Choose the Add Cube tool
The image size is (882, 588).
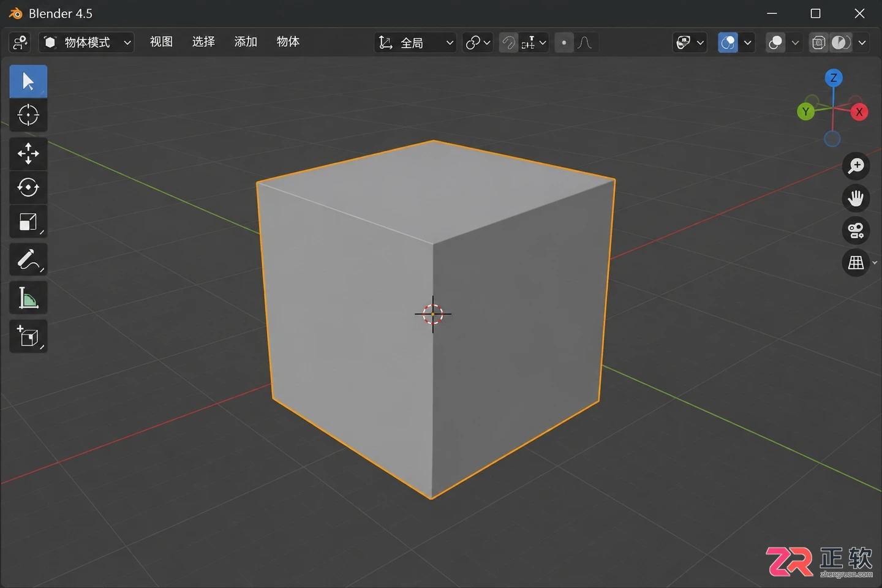click(x=28, y=336)
